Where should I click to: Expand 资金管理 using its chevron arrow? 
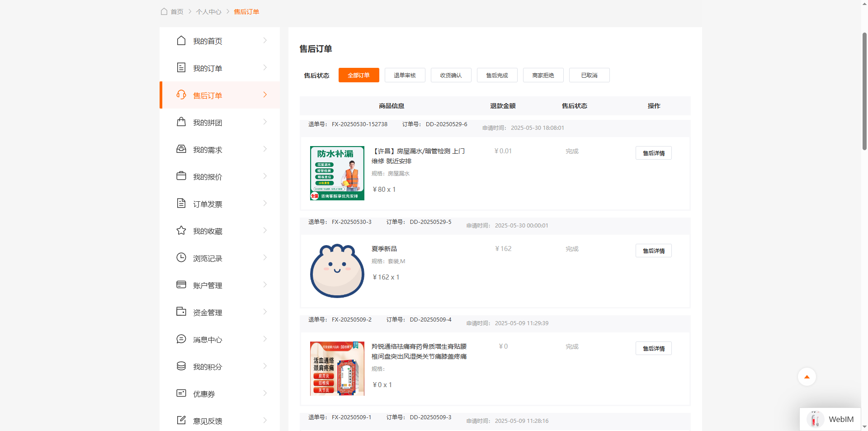coord(265,312)
